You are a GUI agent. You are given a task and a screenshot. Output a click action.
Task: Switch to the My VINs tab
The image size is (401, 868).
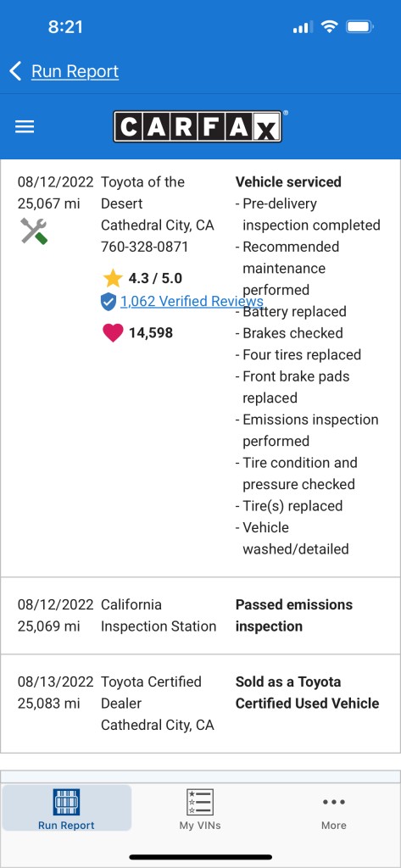tap(200, 810)
